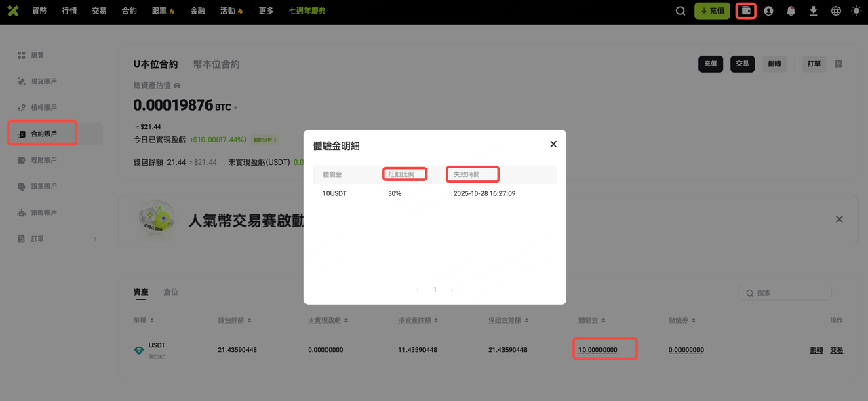The width and height of the screenshot is (868, 401).
Task: Switch to U本位合約 tab
Action: point(155,64)
